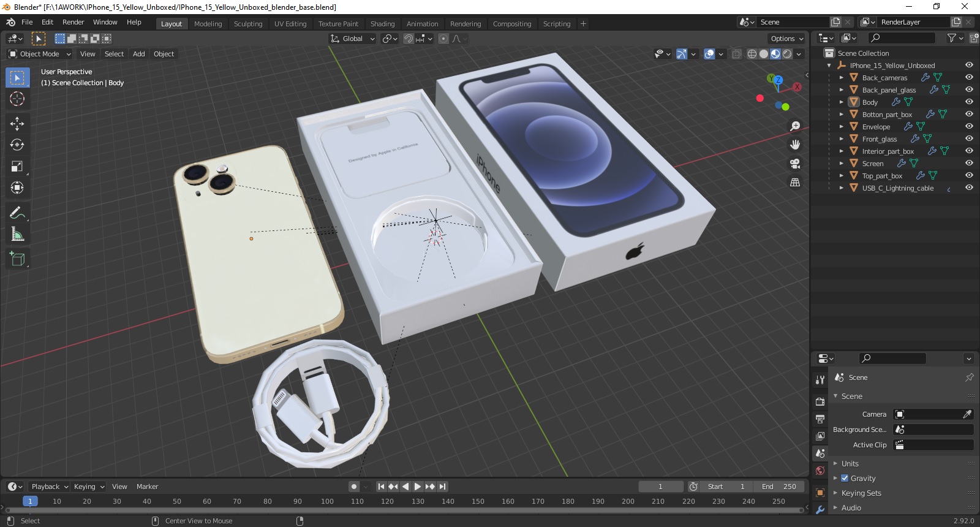Switch to solid viewport shading
The height and width of the screenshot is (527, 980).
click(x=764, y=54)
